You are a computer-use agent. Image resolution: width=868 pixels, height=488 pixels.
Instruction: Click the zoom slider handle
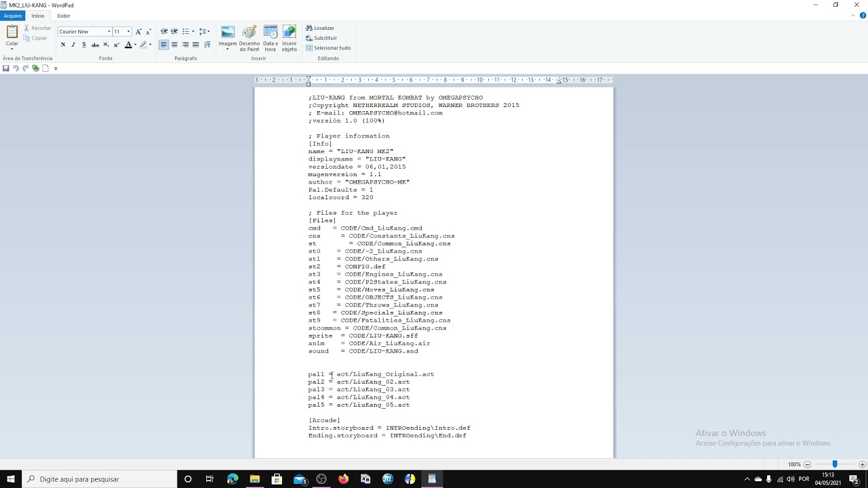(835, 464)
